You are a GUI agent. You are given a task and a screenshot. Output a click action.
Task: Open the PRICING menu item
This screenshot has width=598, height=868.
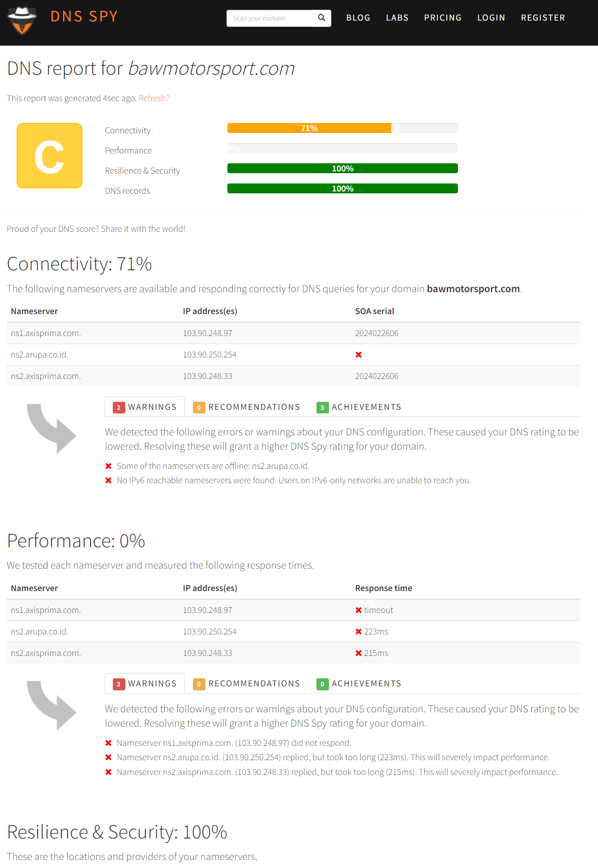pos(443,18)
